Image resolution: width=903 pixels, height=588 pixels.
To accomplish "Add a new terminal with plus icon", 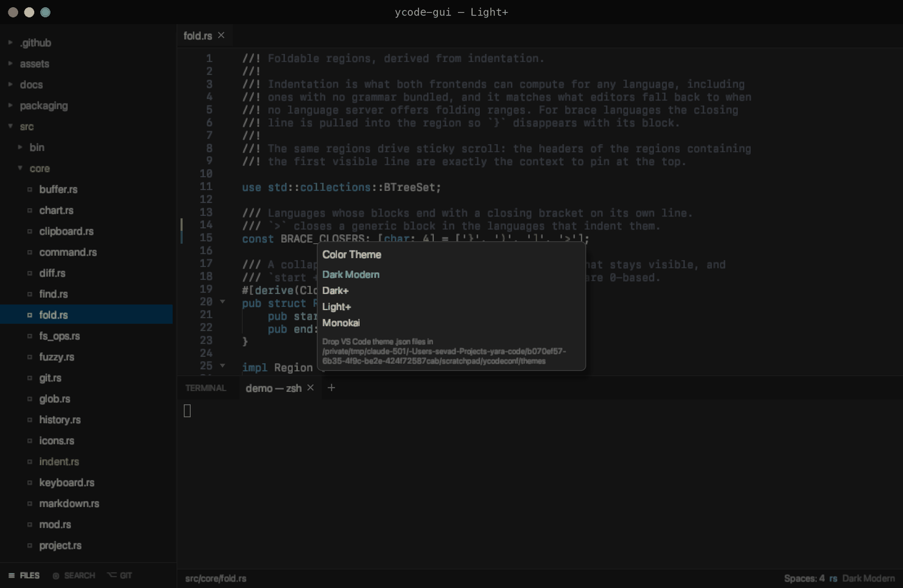I will [332, 387].
